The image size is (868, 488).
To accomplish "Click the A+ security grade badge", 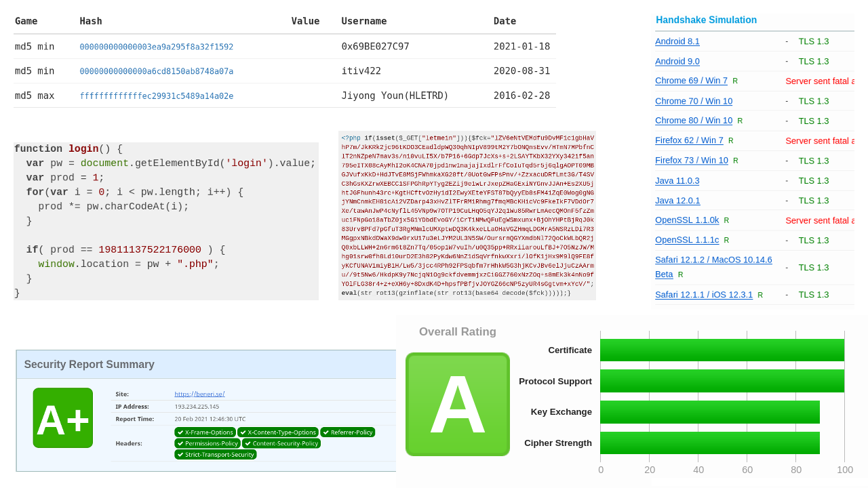I will point(63,418).
